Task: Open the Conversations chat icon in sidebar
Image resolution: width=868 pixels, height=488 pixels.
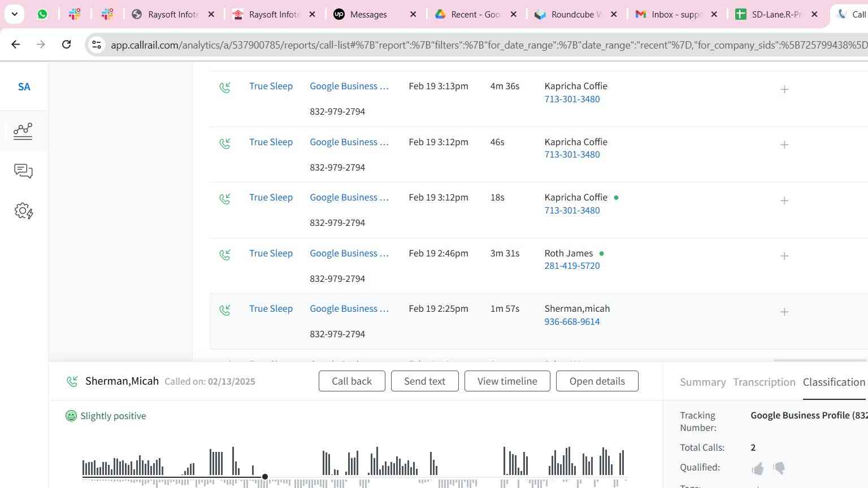Action: tap(23, 171)
